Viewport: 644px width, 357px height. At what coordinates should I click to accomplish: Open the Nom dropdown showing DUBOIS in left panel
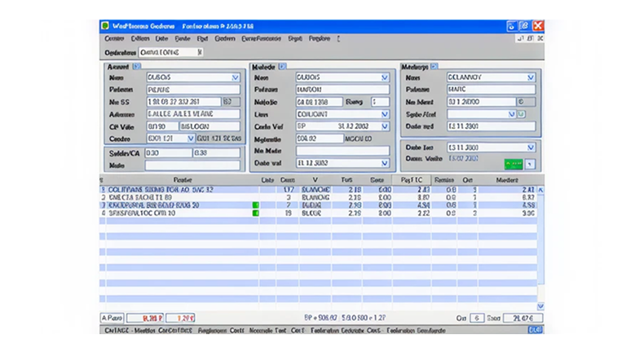click(x=236, y=77)
